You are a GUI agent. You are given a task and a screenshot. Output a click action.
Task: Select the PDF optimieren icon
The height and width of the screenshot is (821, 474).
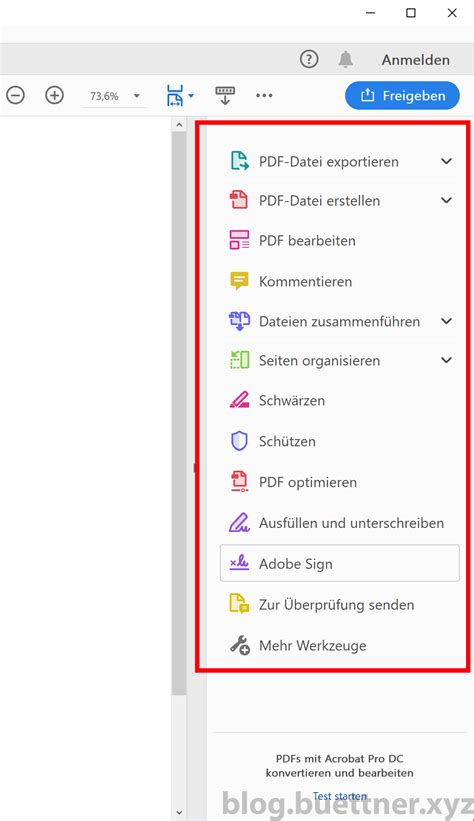tap(239, 482)
